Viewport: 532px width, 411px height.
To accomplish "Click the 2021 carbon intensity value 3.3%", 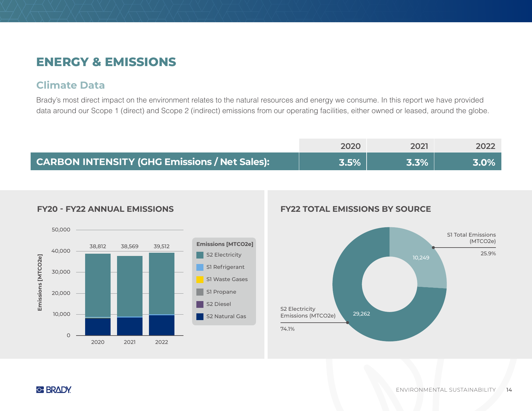I will click(417, 162).
